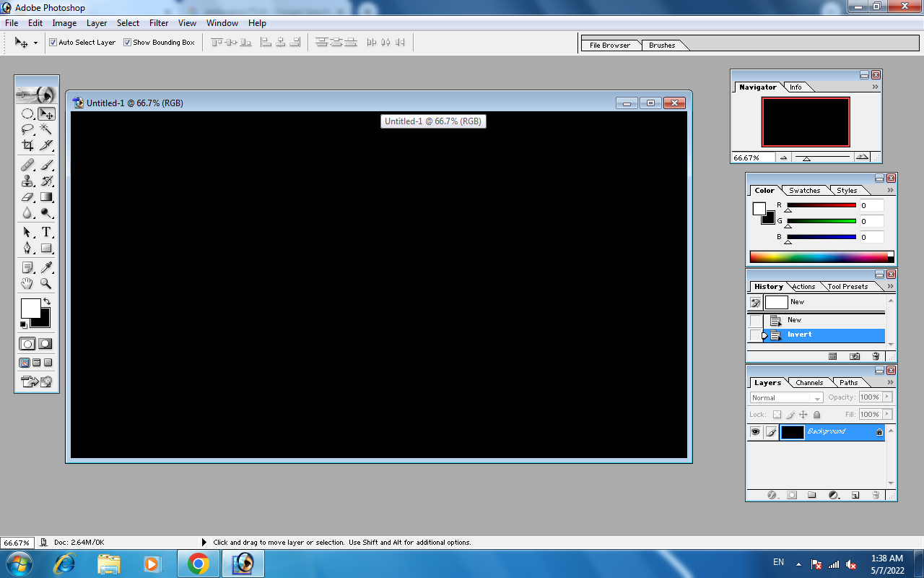
Task: Select the Rectangle shape tool
Action: 46,249
